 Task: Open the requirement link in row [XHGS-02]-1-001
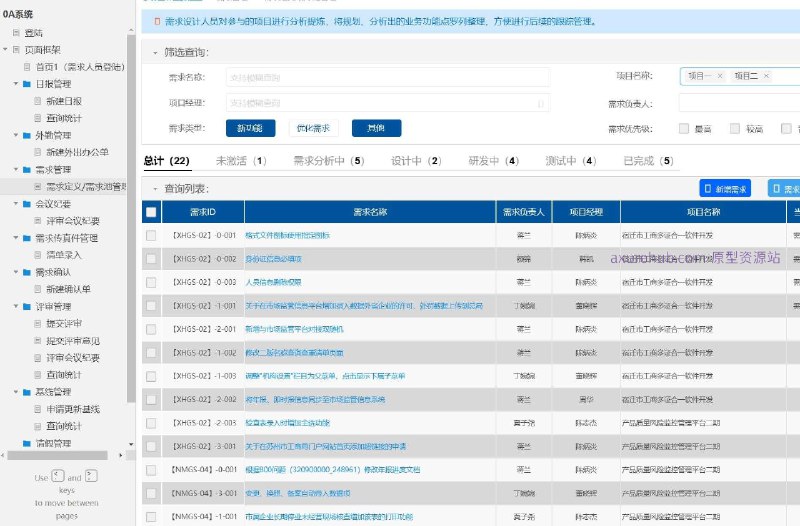click(x=364, y=306)
